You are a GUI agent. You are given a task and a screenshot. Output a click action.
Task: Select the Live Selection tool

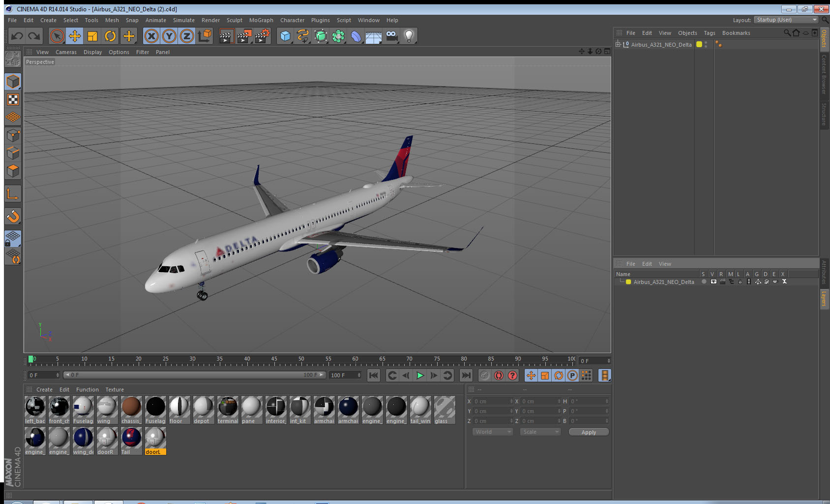(57, 36)
